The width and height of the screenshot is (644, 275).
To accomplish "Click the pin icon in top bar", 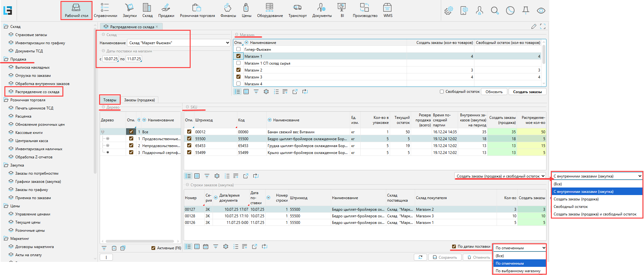I will tap(526, 11).
